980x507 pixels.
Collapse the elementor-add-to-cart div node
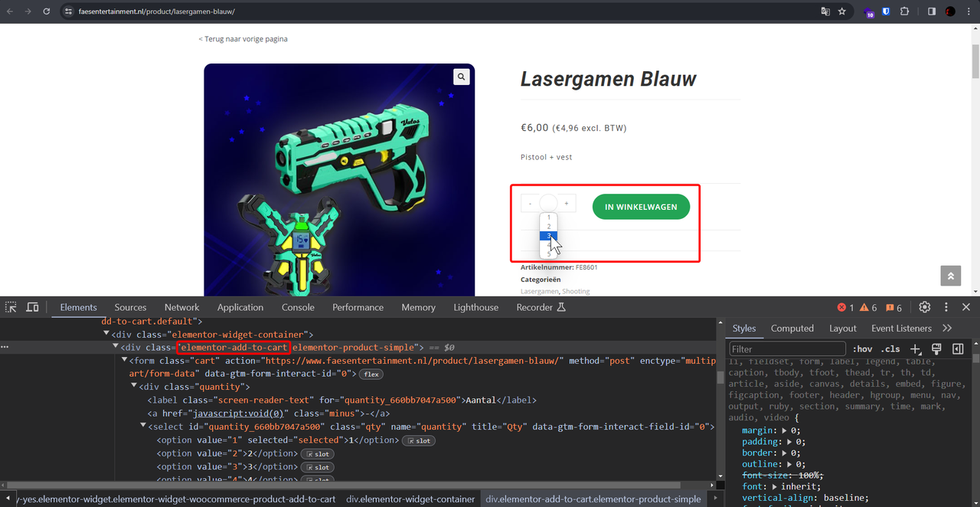pos(116,348)
